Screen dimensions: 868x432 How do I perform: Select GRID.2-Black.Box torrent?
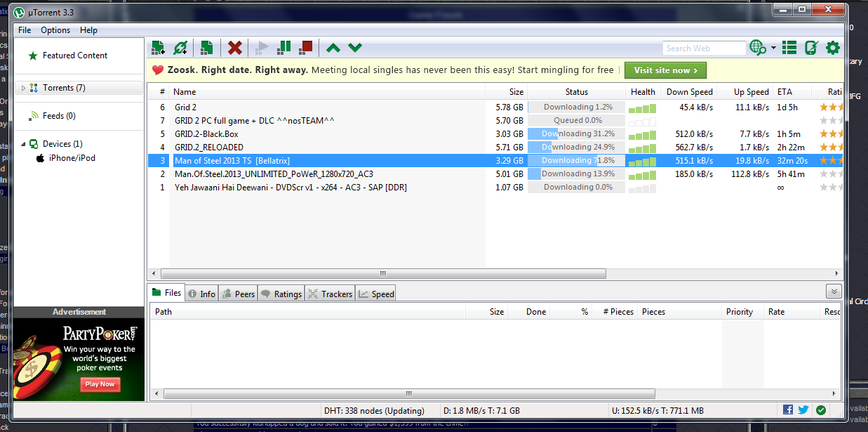click(x=495, y=134)
